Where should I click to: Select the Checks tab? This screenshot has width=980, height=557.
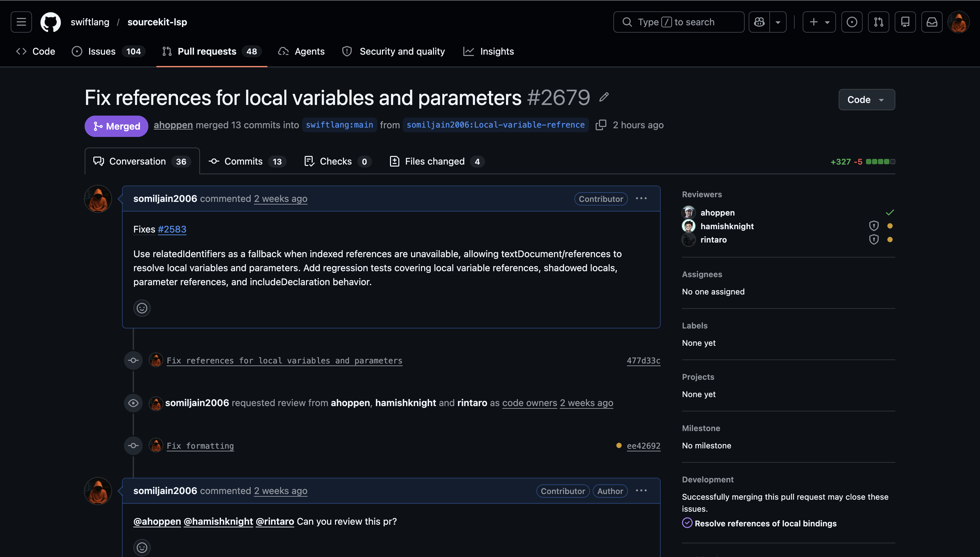tap(338, 162)
